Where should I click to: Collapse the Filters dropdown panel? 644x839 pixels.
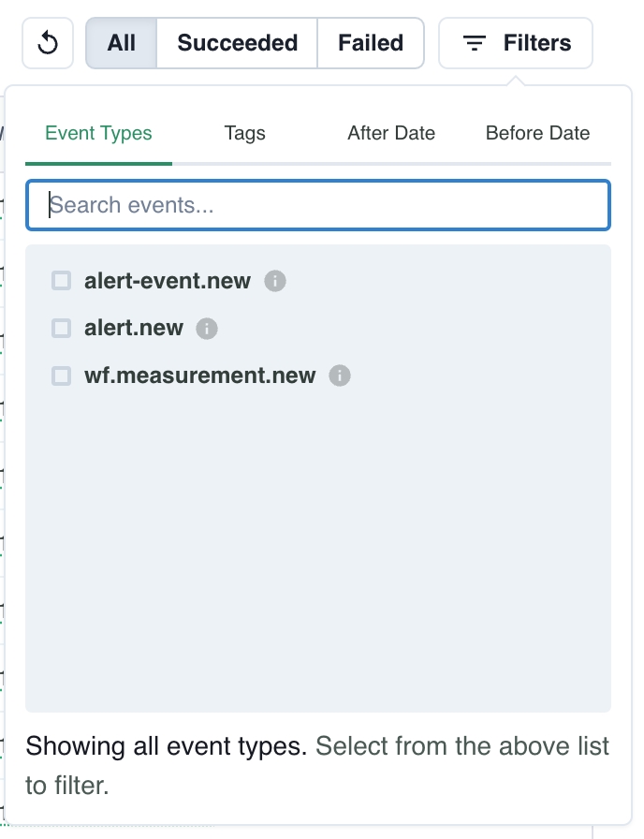click(x=516, y=43)
